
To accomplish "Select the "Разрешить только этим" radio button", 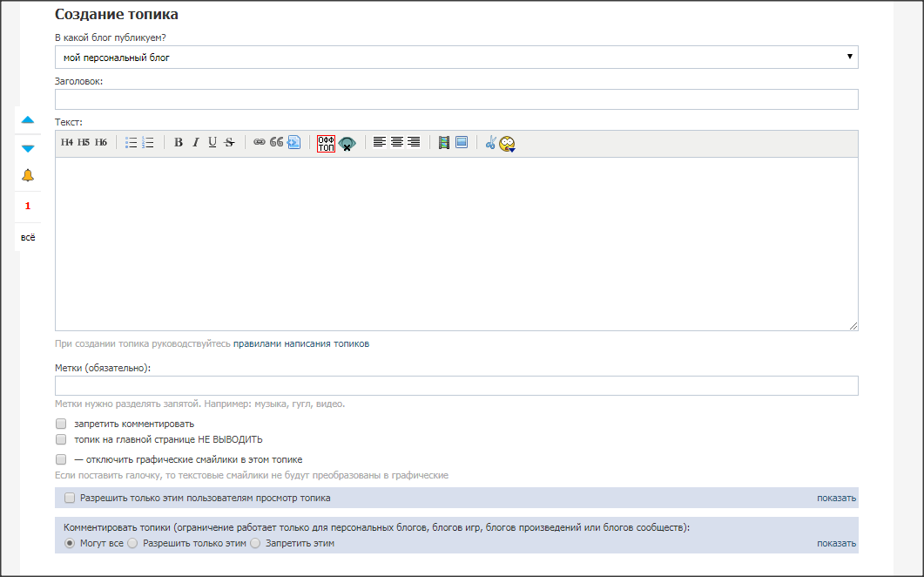I will click(133, 543).
